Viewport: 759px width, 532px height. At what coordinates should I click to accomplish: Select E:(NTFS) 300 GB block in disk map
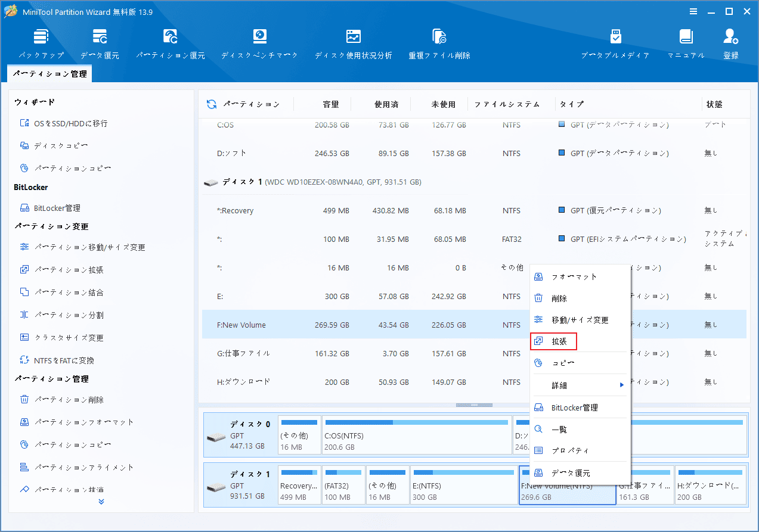click(x=464, y=486)
